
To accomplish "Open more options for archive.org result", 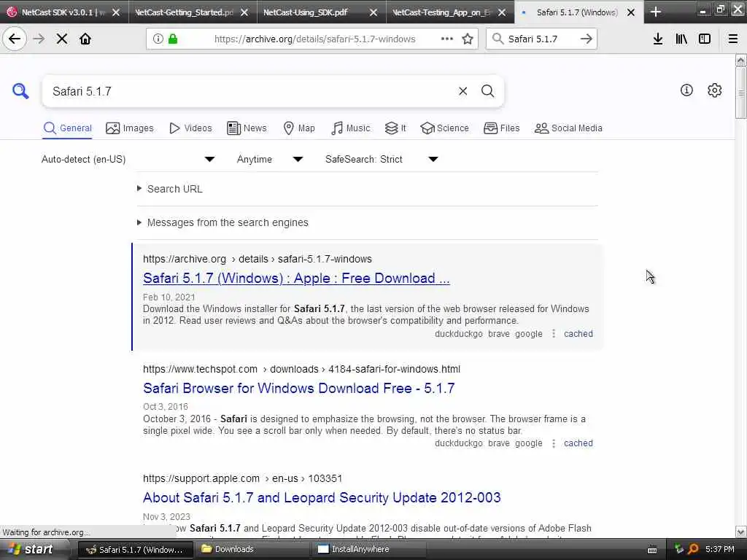I will [554, 333].
